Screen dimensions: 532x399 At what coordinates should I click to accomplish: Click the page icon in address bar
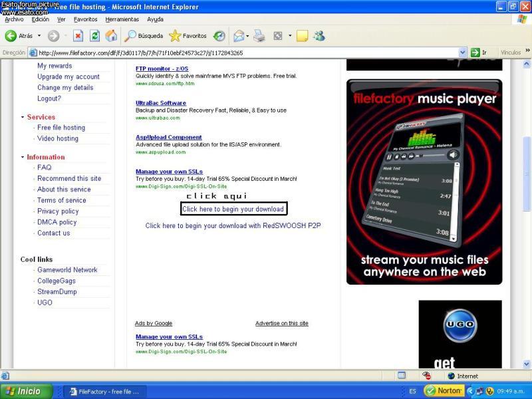point(33,53)
